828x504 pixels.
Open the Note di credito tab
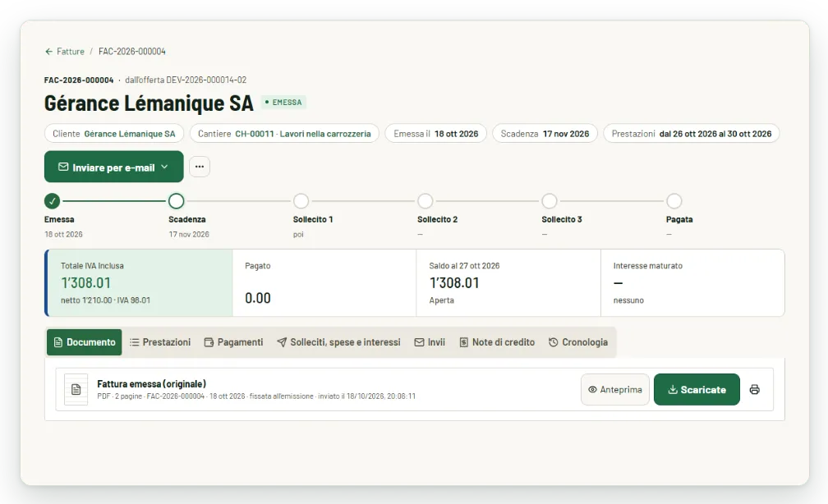coord(497,342)
